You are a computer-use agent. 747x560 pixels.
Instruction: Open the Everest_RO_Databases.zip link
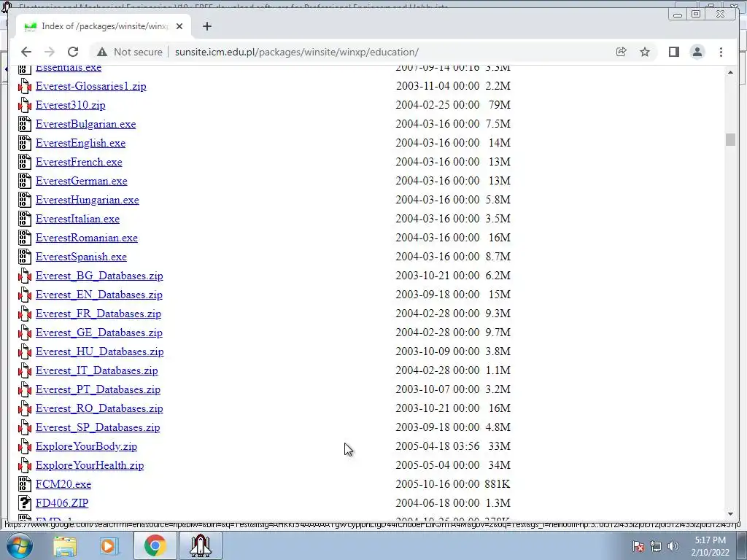click(99, 408)
